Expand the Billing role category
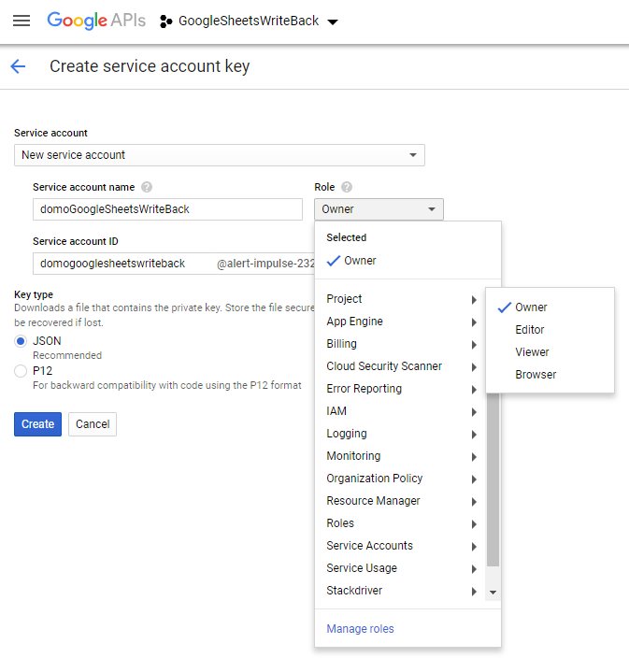Image resolution: width=629 pixels, height=672 pixels. (x=402, y=344)
